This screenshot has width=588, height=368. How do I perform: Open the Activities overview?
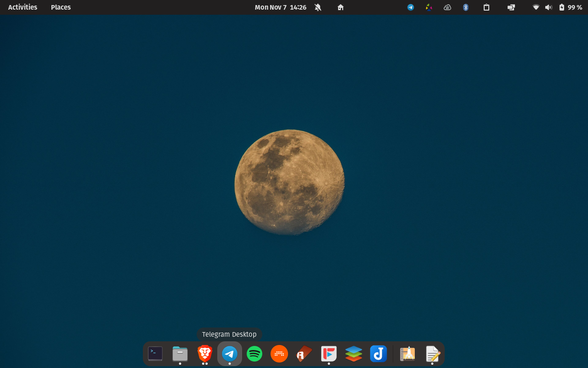pos(23,7)
